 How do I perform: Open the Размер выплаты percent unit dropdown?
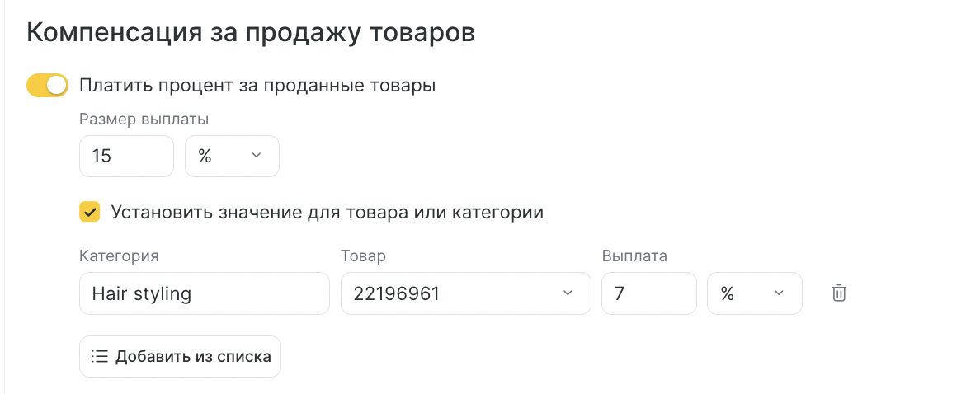point(232,156)
